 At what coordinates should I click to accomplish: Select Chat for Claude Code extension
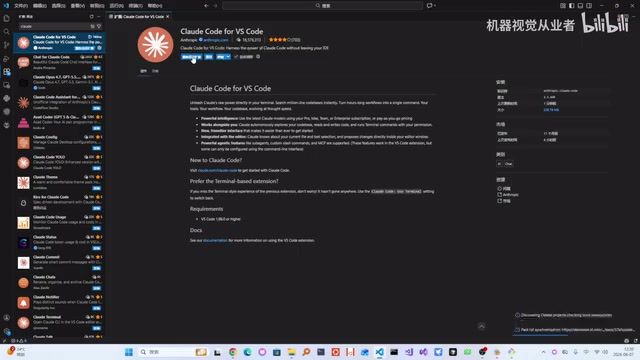(59, 62)
